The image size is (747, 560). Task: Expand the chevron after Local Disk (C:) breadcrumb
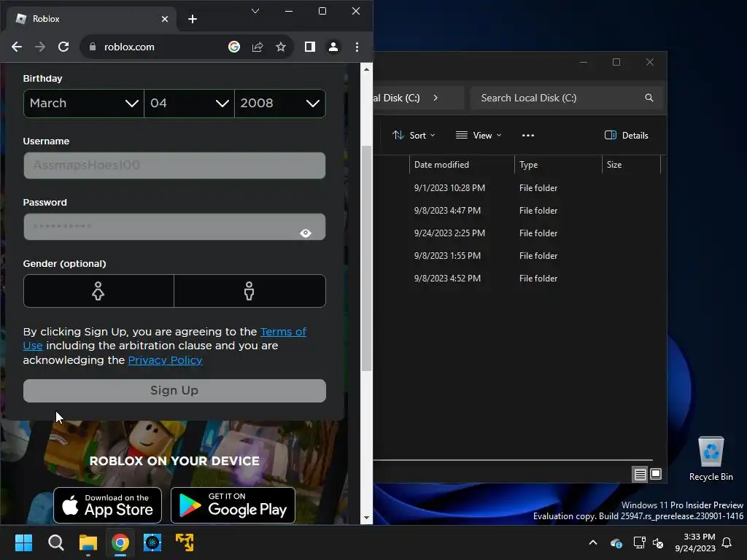click(435, 98)
